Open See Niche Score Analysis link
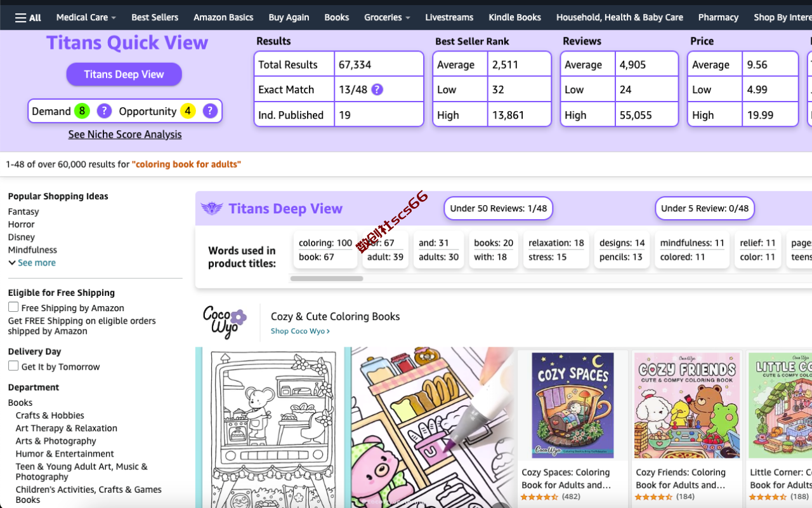This screenshot has height=508, width=812. coord(125,135)
